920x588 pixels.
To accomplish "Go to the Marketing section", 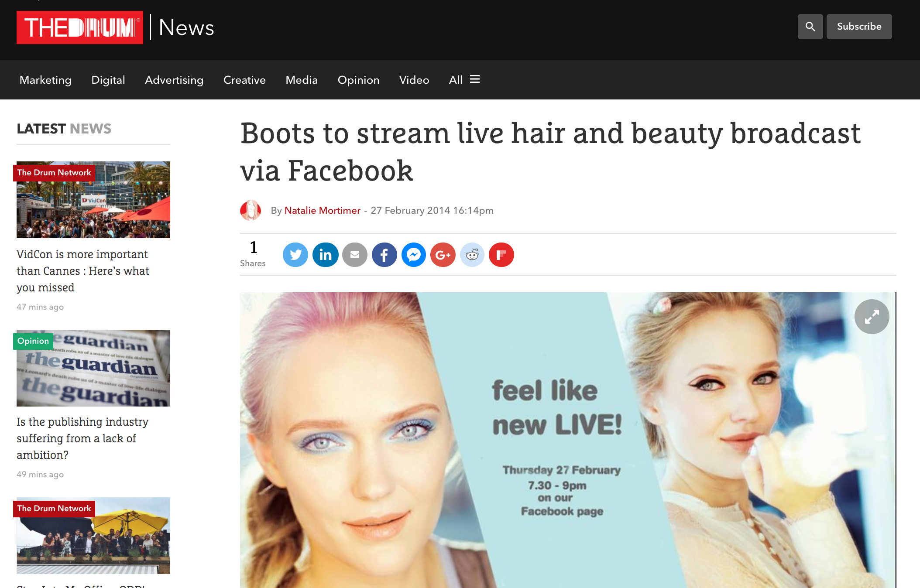I will coord(45,80).
